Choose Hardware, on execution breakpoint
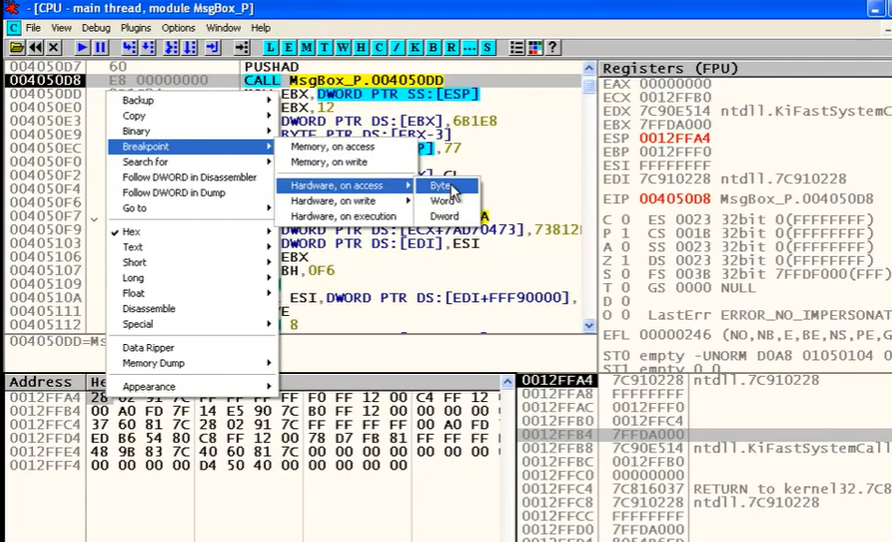This screenshot has width=892, height=542. point(345,216)
